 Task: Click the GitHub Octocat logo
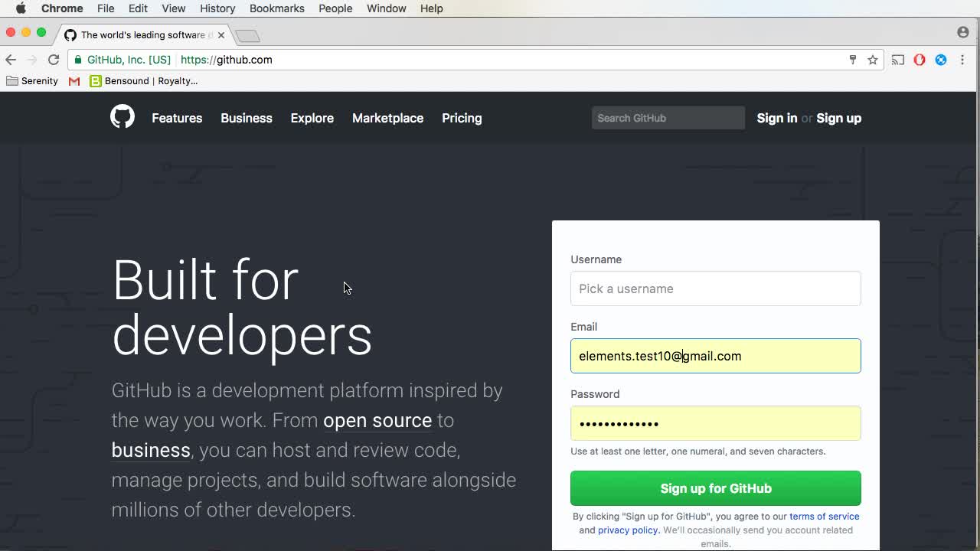(x=122, y=117)
